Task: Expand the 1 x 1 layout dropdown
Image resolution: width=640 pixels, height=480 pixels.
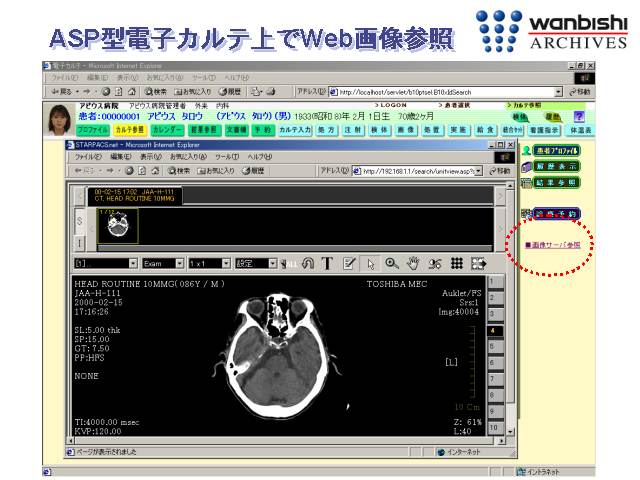Action: tap(209, 263)
